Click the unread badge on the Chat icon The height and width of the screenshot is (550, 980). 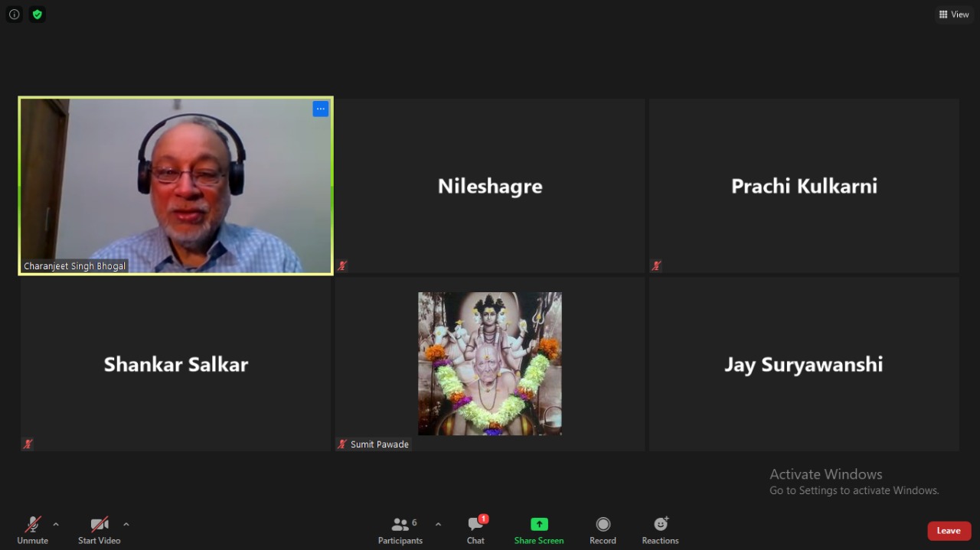484,519
